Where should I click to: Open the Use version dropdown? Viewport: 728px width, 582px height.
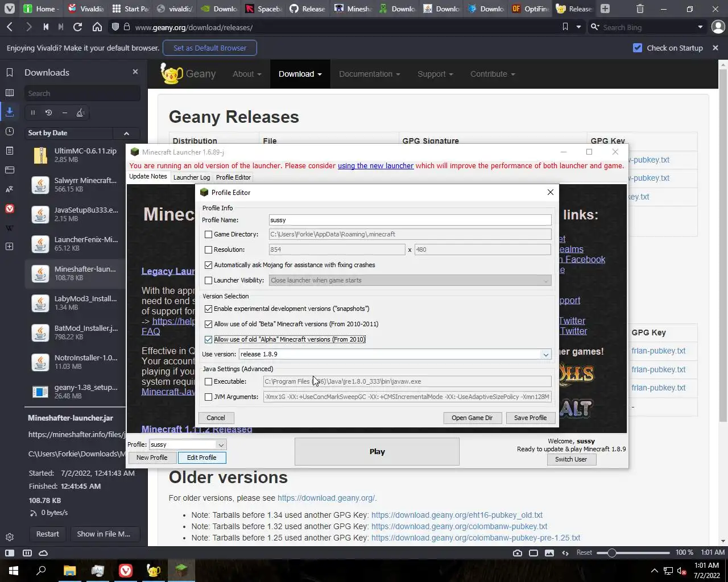point(395,354)
